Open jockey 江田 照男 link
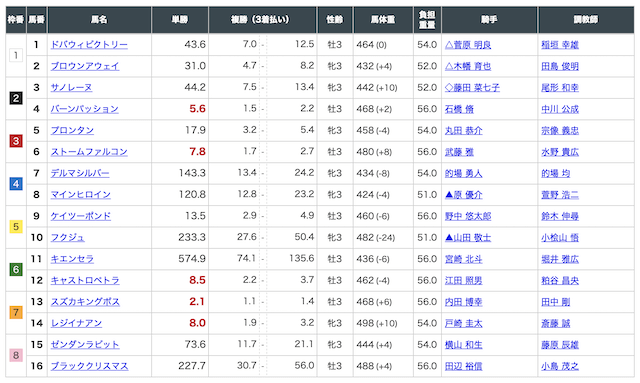 [x=464, y=281]
